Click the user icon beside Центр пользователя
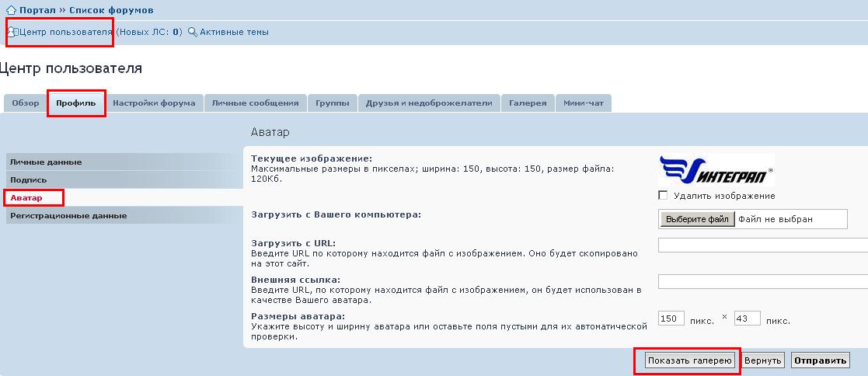 click(12, 33)
